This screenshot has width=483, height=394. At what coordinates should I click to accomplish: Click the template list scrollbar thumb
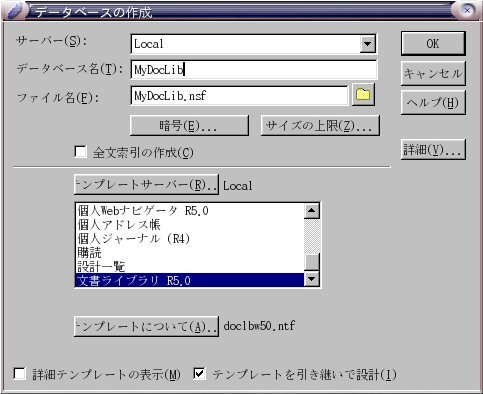(312, 262)
